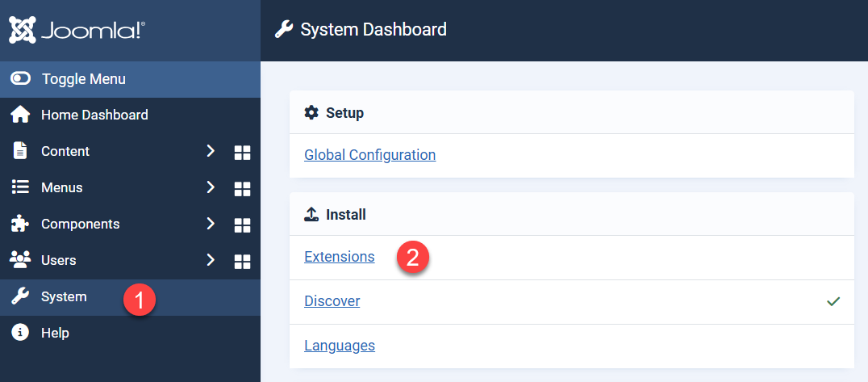Open the Global Configuration link

click(369, 155)
